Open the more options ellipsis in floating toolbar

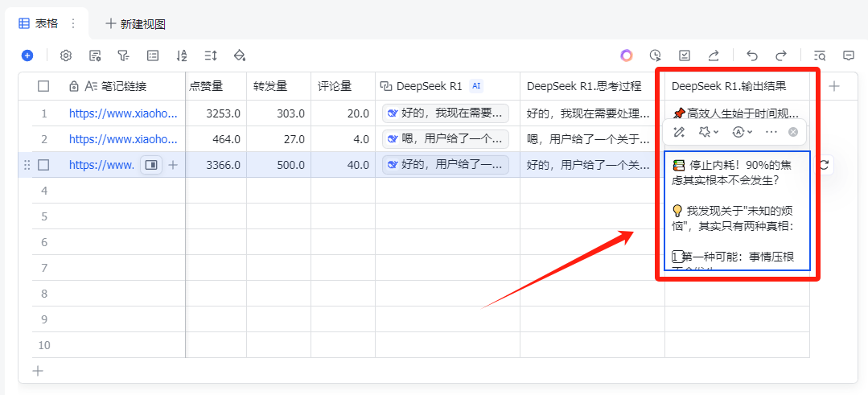click(x=771, y=131)
